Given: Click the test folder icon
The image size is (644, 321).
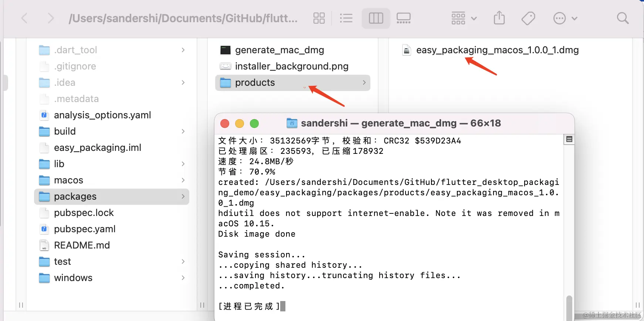Looking at the screenshot, I should point(44,261).
